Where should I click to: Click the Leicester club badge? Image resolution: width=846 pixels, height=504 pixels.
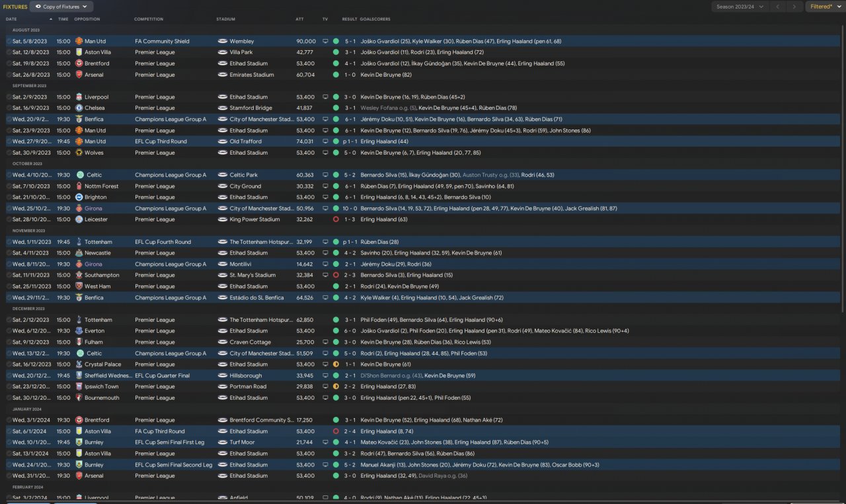(79, 219)
